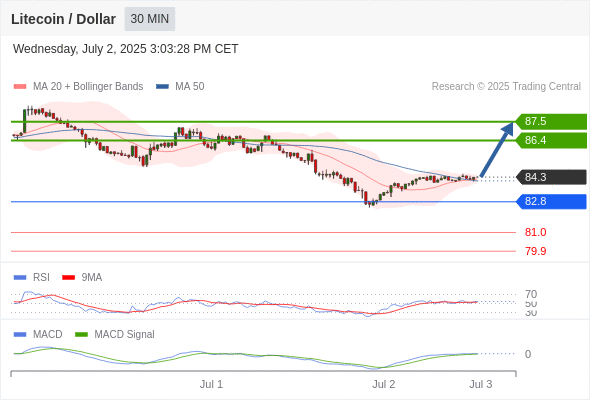590x400 pixels.
Task: Click the 79.9 support level label
Action: click(535, 251)
